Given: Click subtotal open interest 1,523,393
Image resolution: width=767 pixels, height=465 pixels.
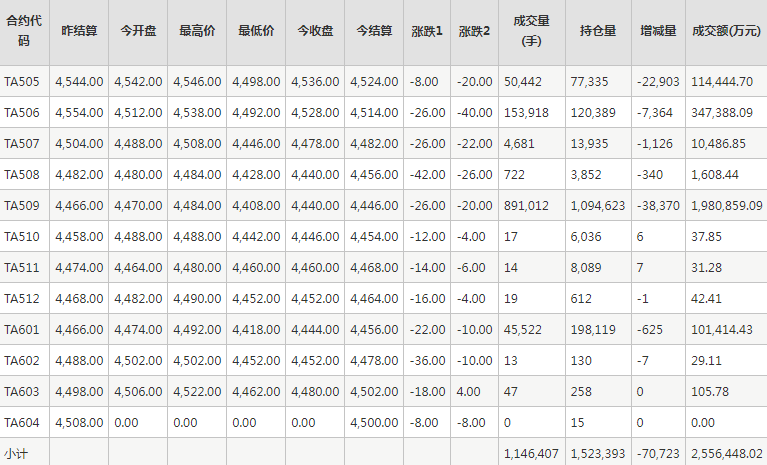Looking at the screenshot, I should [598, 454].
